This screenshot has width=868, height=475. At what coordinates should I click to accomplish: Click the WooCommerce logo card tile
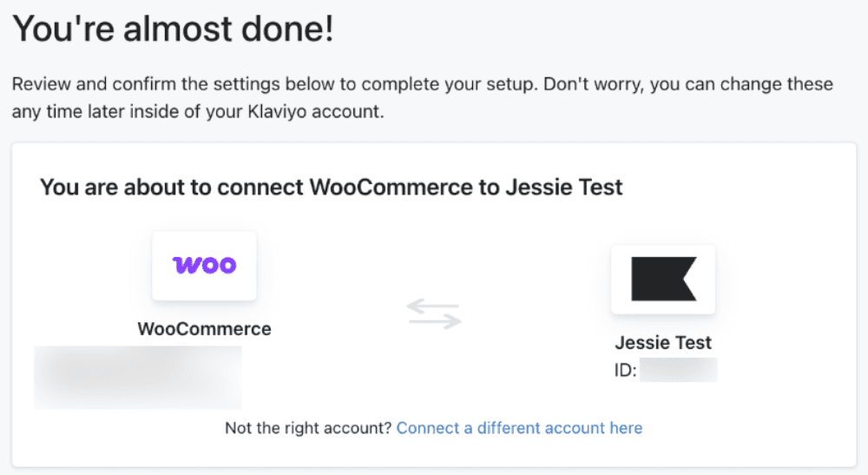(x=204, y=266)
